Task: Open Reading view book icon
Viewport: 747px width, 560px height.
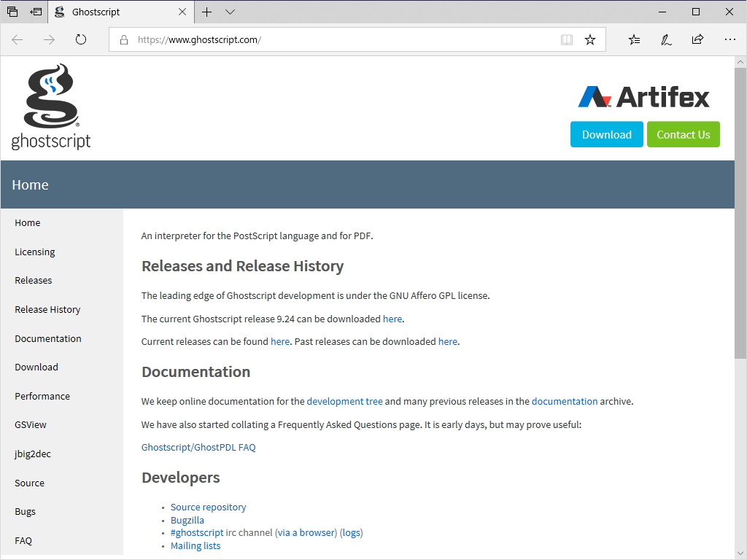Action: 566,39
